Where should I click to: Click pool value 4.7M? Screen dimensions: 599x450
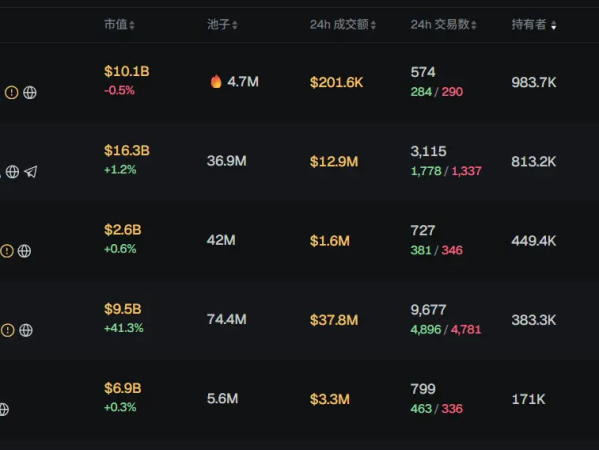click(243, 82)
